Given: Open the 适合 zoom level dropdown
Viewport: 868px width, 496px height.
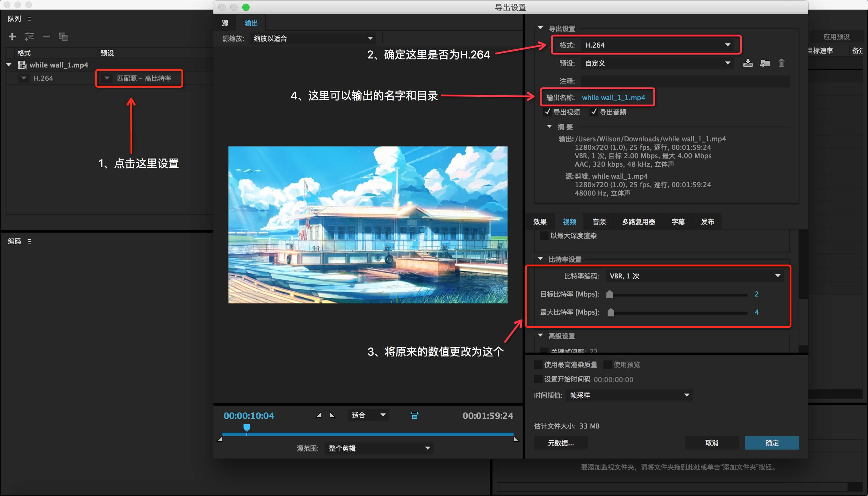Looking at the screenshot, I should click(368, 415).
